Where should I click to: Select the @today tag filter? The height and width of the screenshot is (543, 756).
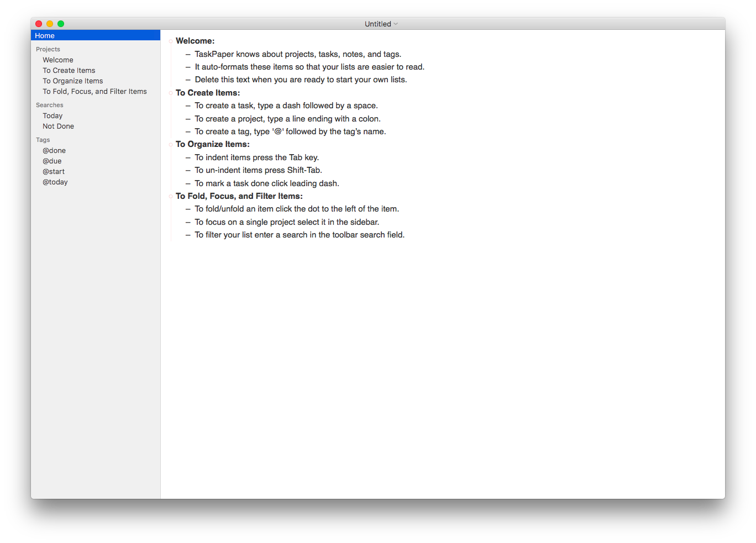[55, 182]
